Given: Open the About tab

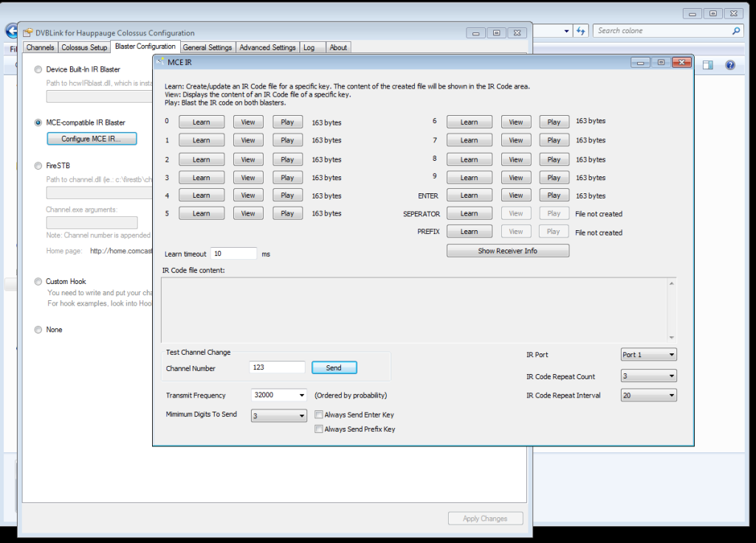Looking at the screenshot, I should coord(338,47).
